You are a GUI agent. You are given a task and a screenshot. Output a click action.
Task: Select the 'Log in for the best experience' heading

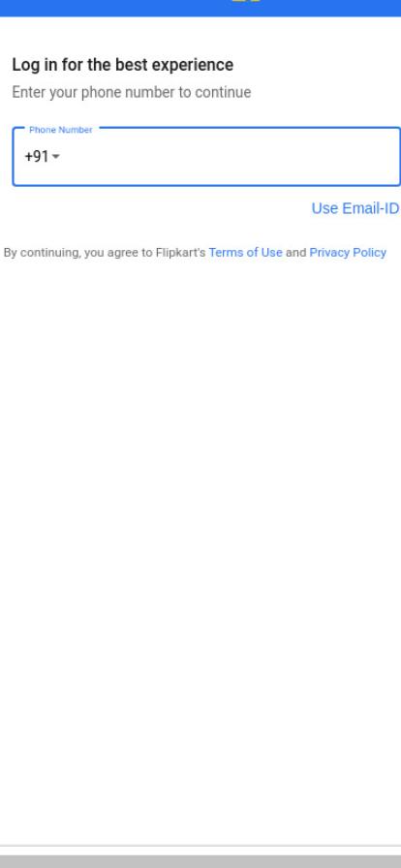click(x=122, y=65)
